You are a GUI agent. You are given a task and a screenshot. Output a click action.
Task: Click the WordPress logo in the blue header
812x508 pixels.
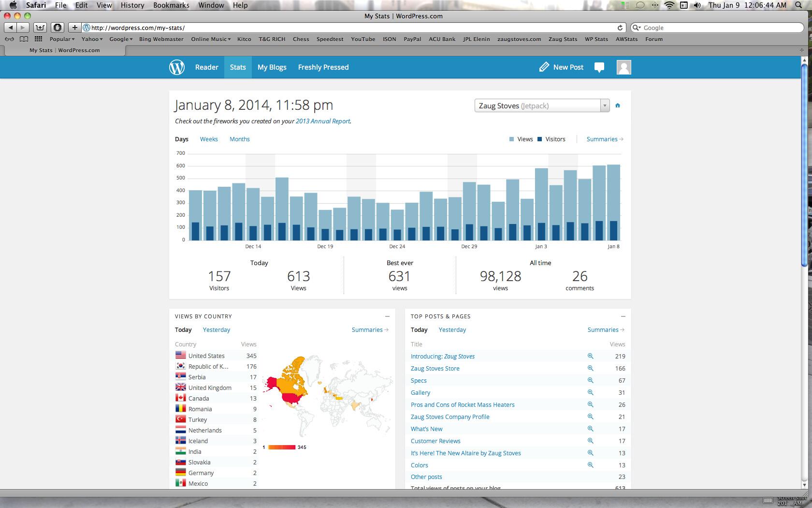pos(177,67)
